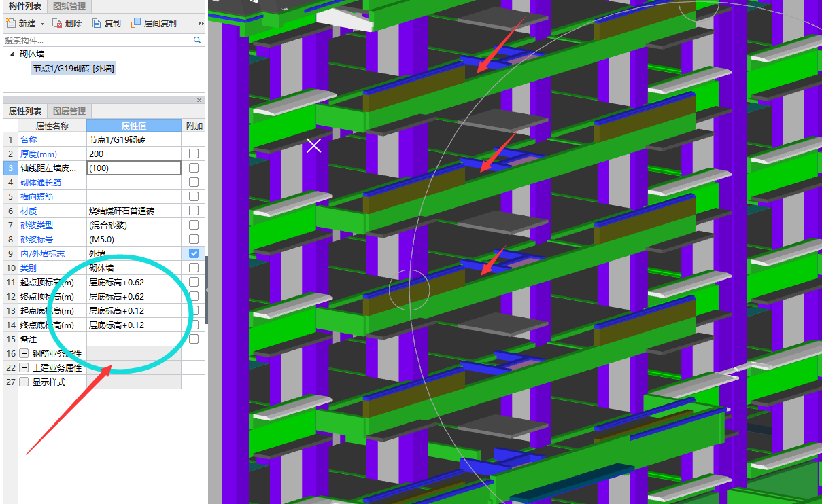Expand the 土建业务属性 group
Viewport: 822px width, 504px height.
coord(24,368)
